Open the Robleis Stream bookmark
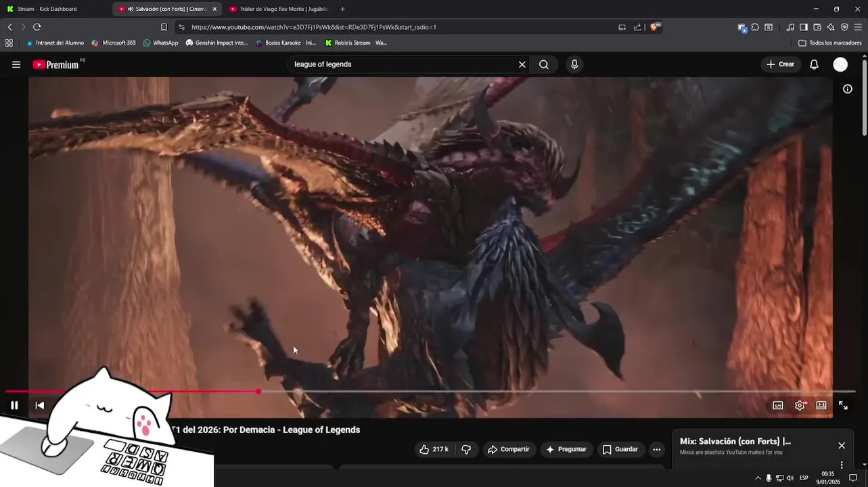868x487 pixels. (x=356, y=43)
